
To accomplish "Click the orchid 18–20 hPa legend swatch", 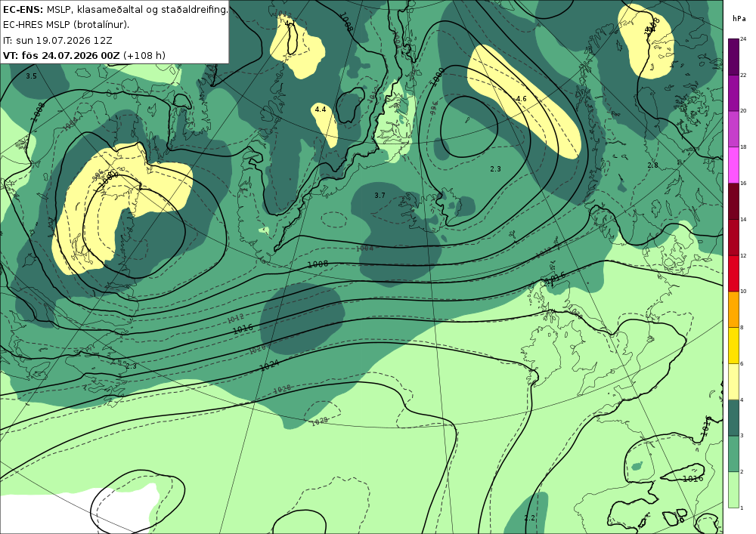I will [734, 128].
